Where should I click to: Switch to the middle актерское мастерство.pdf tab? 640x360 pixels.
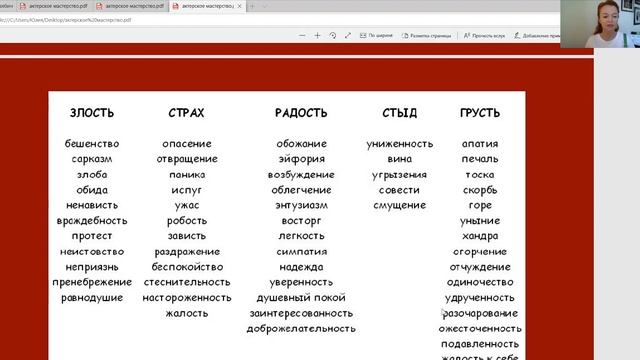point(131,6)
